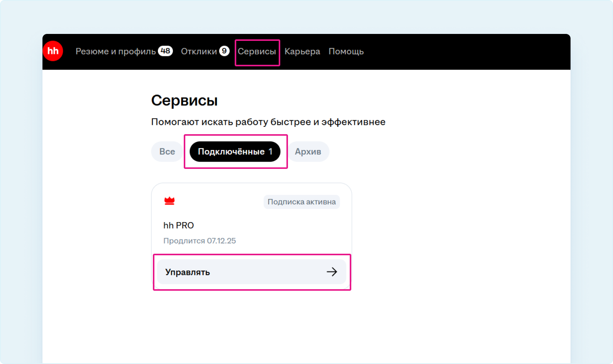Select Сервисы in the top navigation
This screenshot has width=613, height=364.
(x=257, y=52)
